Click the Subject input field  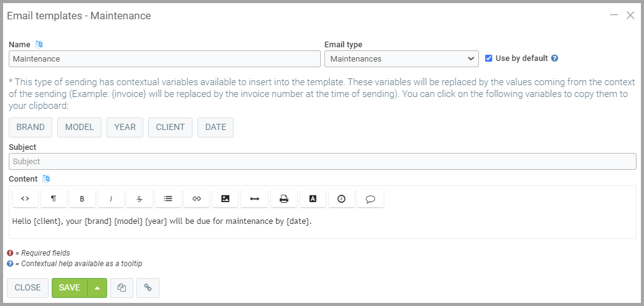pyautogui.click(x=322, y=162)
